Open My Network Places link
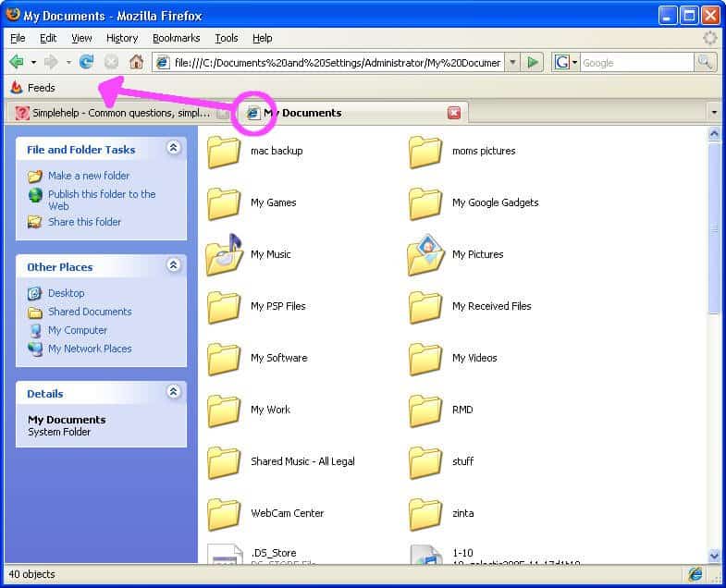The width and height of the screenshot is (726, 588). pos(90,349)
